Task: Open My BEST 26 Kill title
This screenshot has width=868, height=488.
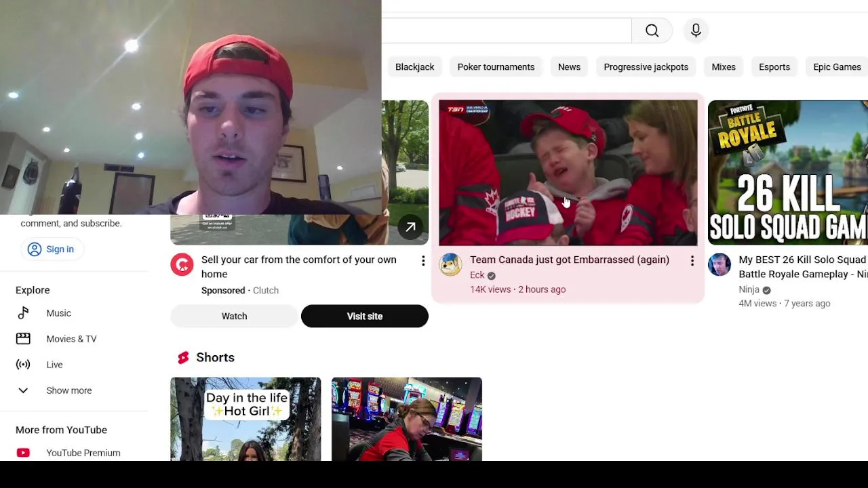Action: 803,267
